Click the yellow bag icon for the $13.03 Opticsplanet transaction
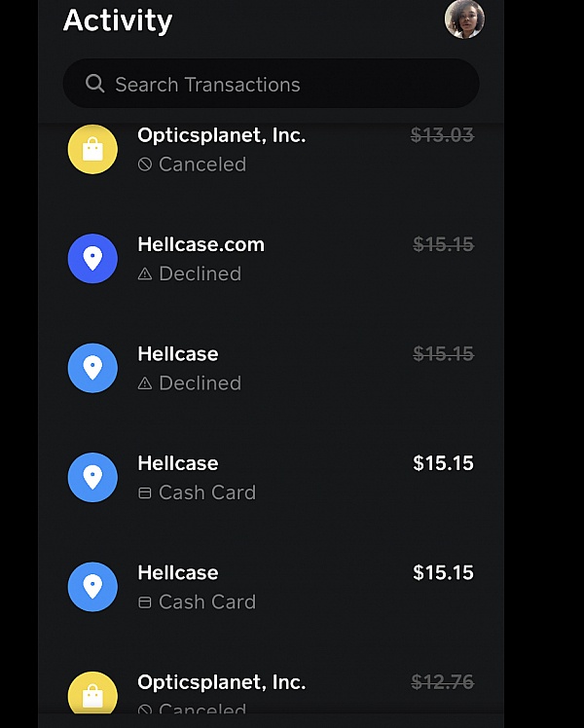Image resolution: width=584 pixels, height=728 pixels. [92, 149]
